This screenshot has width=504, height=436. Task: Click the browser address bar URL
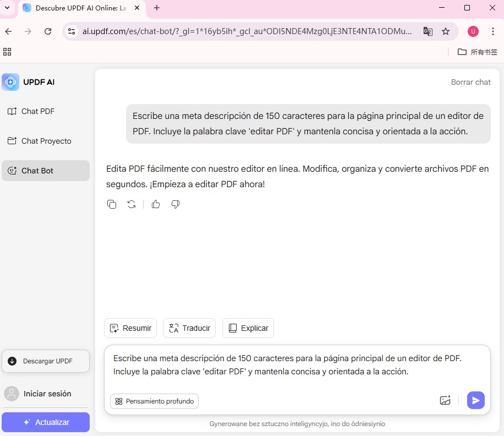247,31
